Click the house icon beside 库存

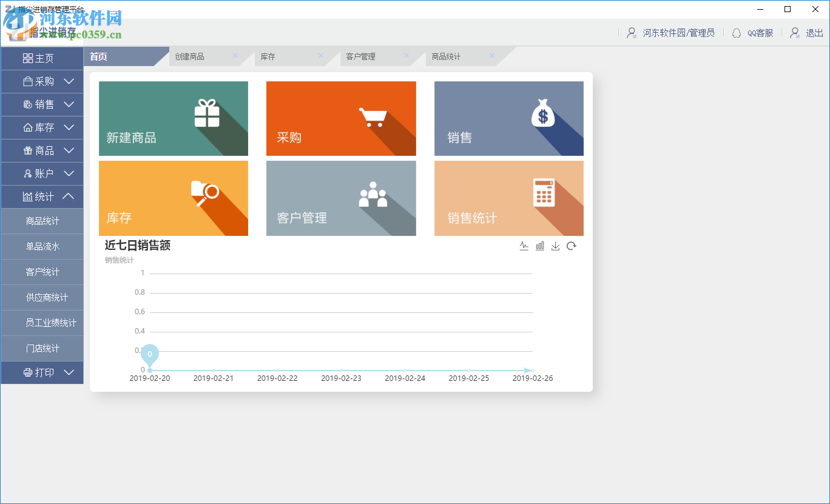pyautogui.click(x=28, y=127)
